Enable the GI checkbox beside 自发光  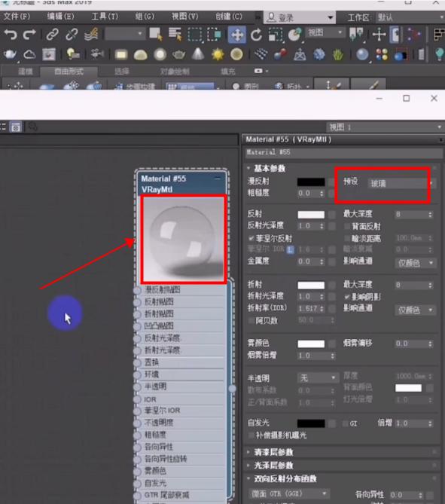coord(346,423)
